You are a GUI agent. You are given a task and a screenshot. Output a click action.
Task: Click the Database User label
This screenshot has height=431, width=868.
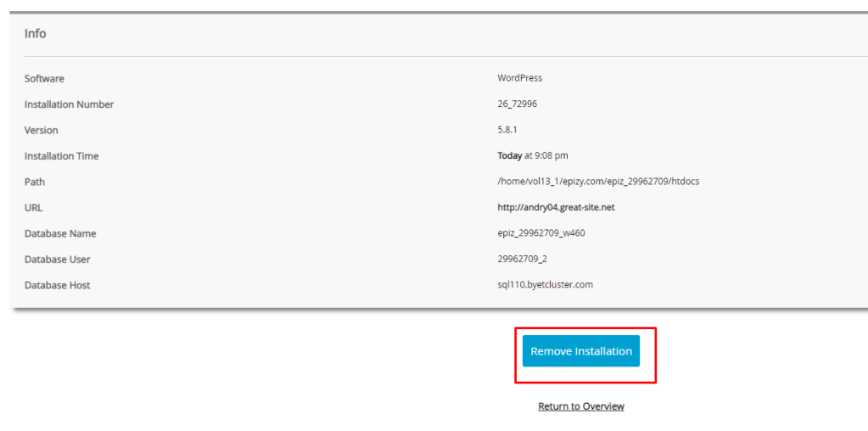(x=57, y=260)
